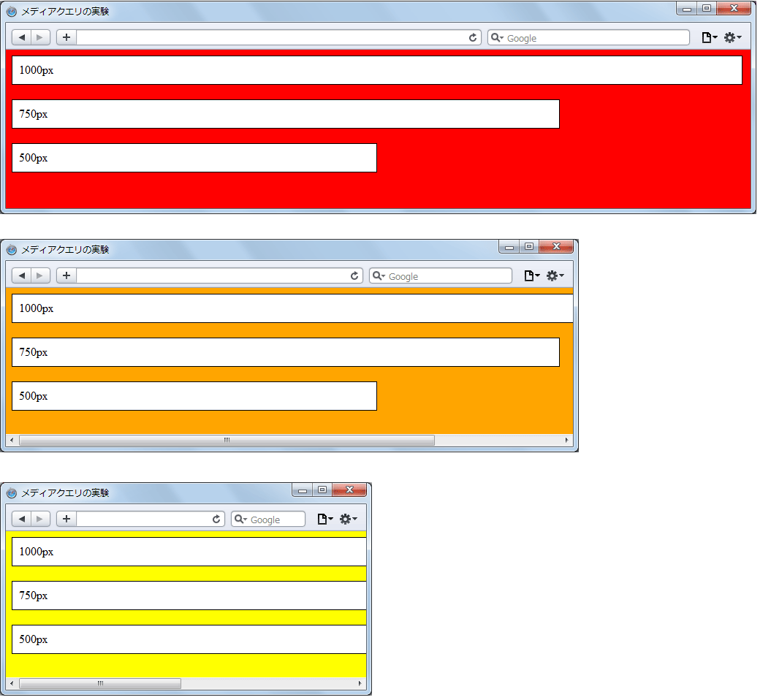Reload page in orange window
The width and height of the screenshot is (771, 700).
tap(354, 275)
